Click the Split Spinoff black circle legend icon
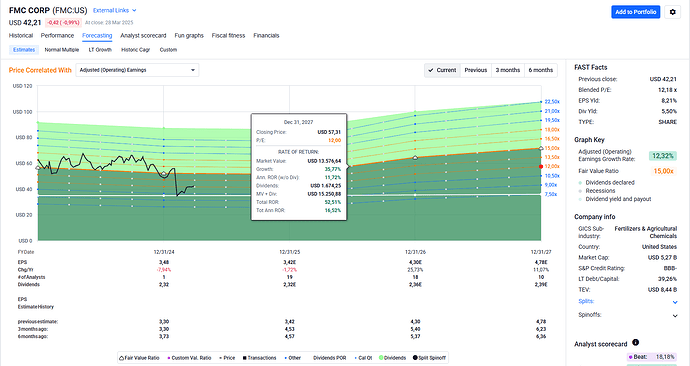This screenshot has width=690, height=366. click(x=415, y=358)
